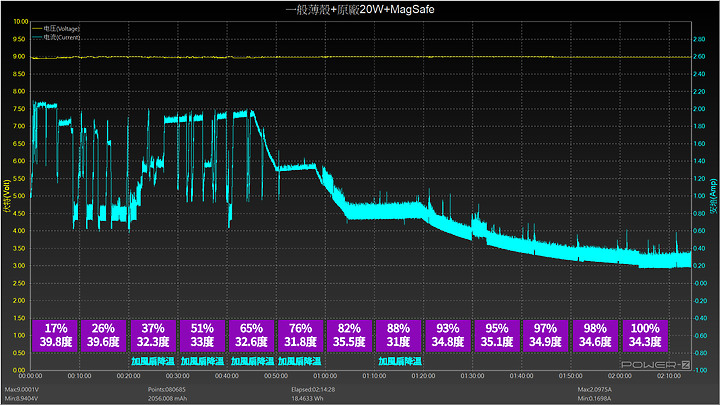Click the 18.4633 Wh energy value

point(307,399)
